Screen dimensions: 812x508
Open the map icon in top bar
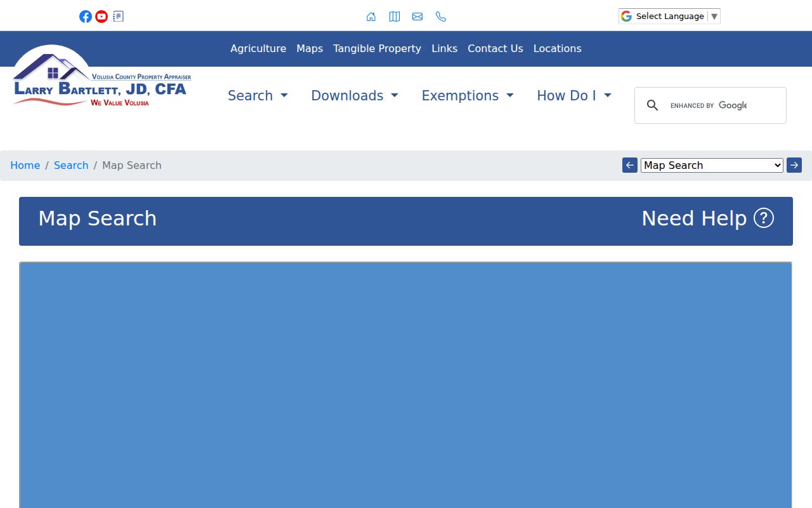395,17
